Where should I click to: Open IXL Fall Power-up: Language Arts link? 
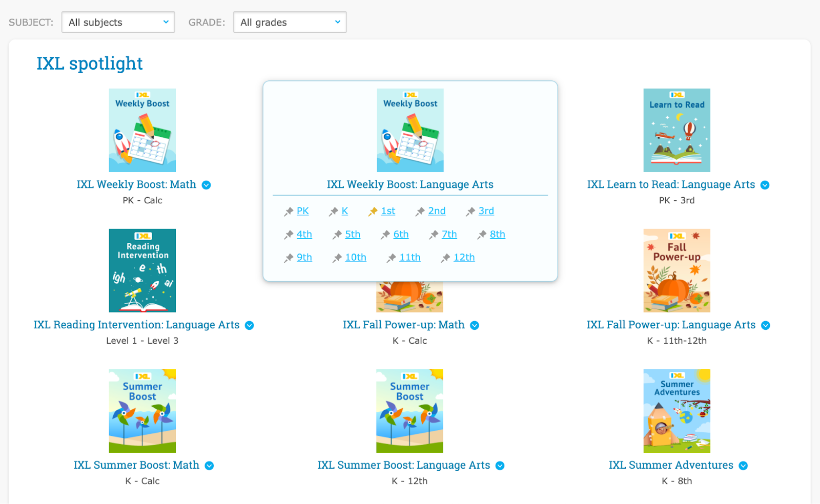coord(671,325)
